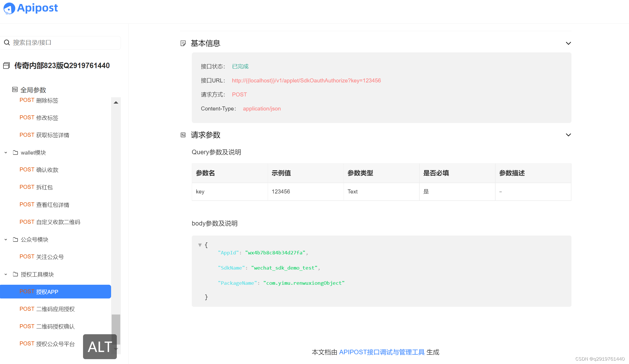Click the 123456 example value cell
Viewport: 629px width, 364px height.
(x=306, y=192)
